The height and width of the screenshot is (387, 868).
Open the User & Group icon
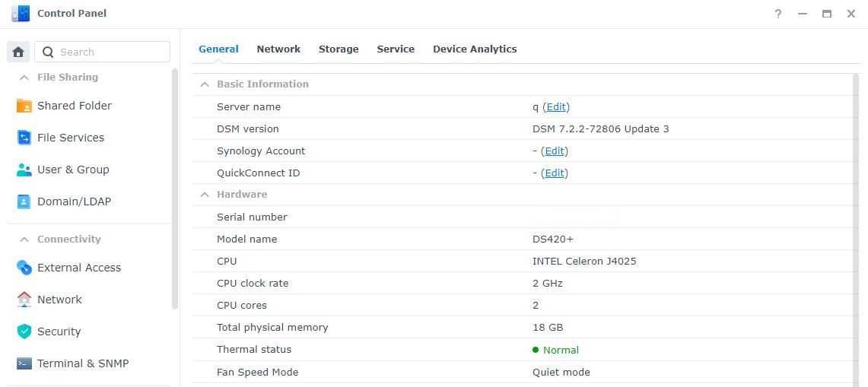(x=24, y=170)
